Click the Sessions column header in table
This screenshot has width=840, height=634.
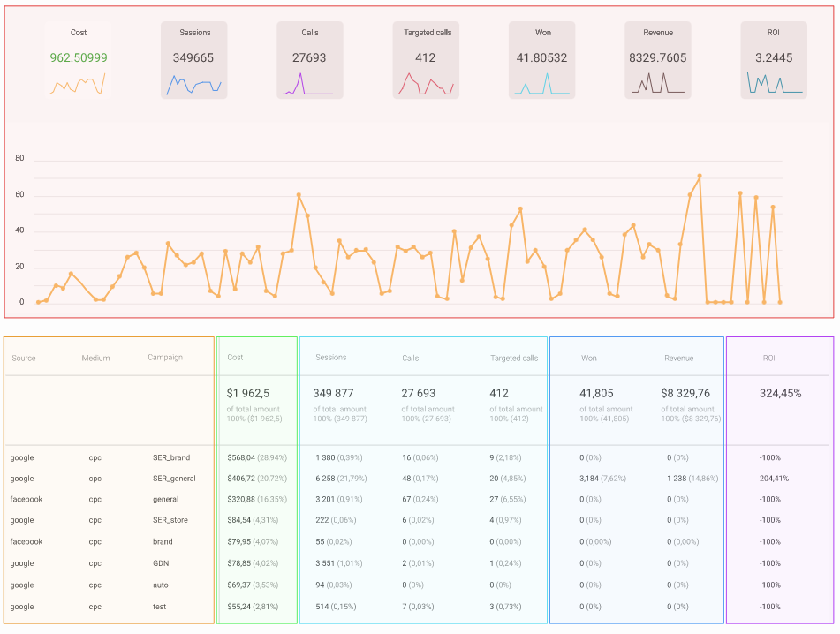pyautogui.click(x=331, y=357)
